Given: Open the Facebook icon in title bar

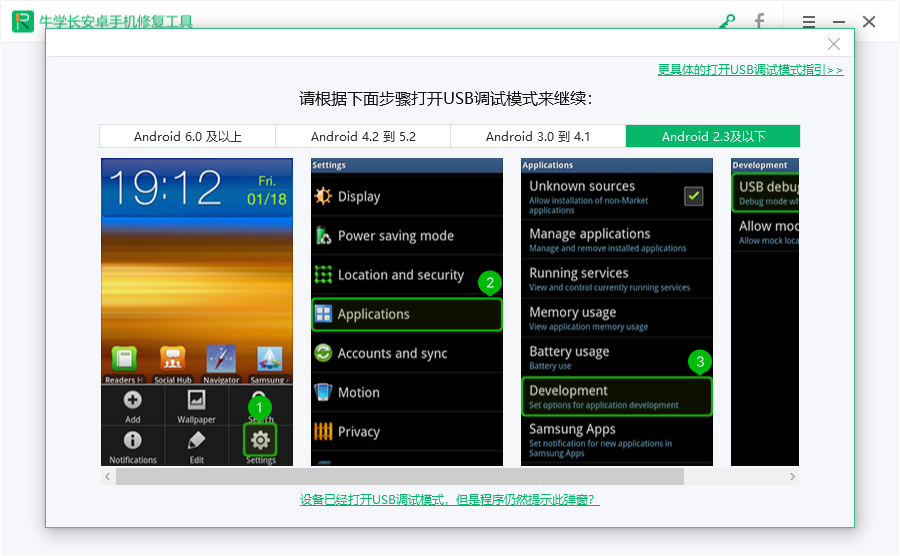Looking at the screenshot, I should [x=759, y=22].
